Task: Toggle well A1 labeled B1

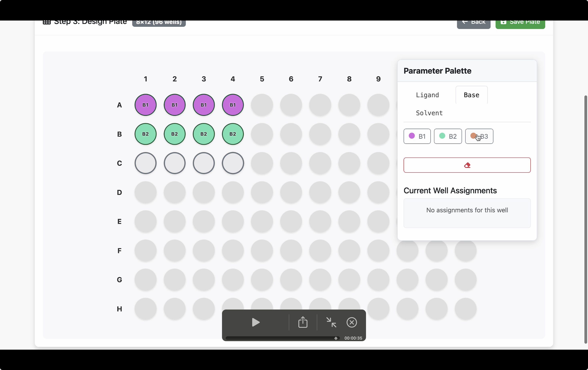Action: (146, 105)
